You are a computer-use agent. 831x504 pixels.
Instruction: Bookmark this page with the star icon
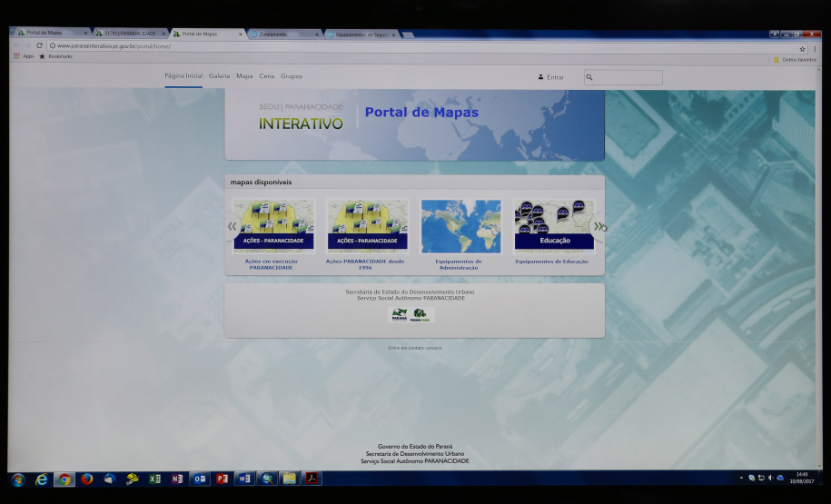coord(802,49)
